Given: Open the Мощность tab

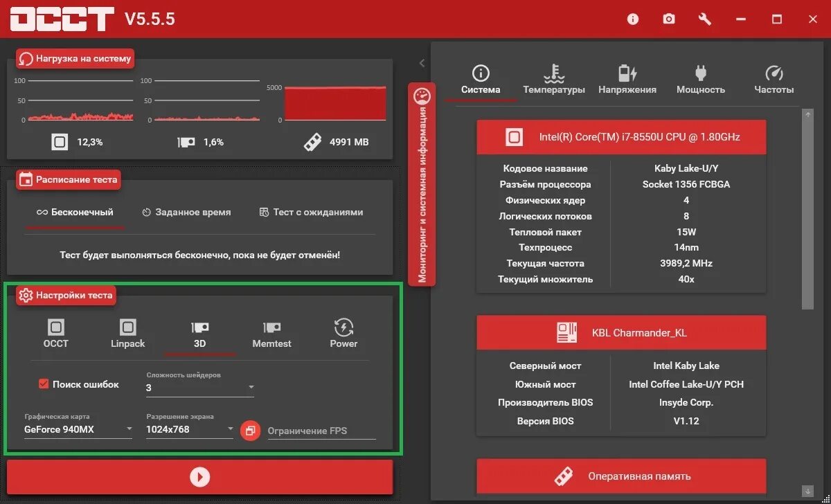Looking at the screenshot, I should pos(701,80).
